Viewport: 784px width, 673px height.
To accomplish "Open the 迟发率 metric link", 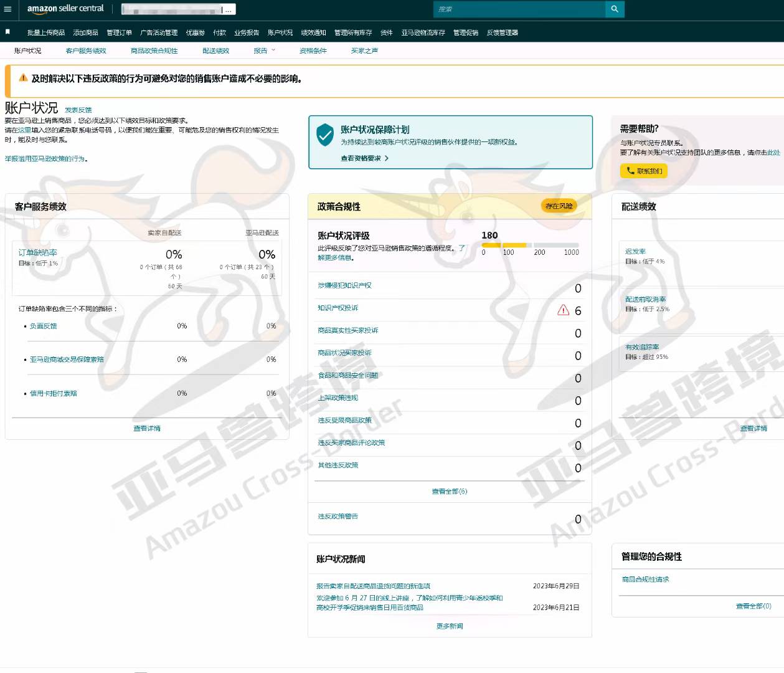I will [x=636, y=251].
